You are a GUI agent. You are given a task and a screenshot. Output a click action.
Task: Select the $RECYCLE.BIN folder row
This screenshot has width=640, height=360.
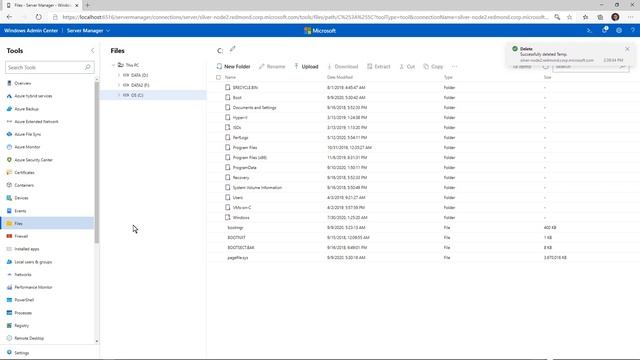424,87
